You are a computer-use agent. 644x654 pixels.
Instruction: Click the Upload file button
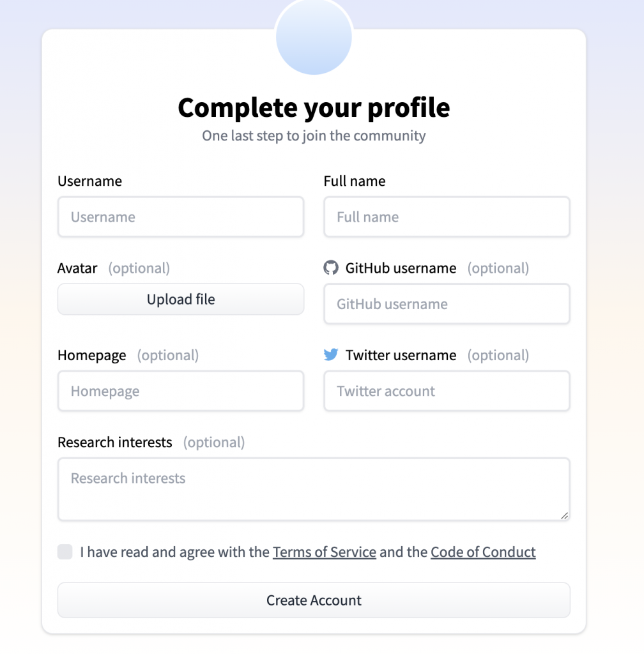pyautogui.click(x=181, y=300)
